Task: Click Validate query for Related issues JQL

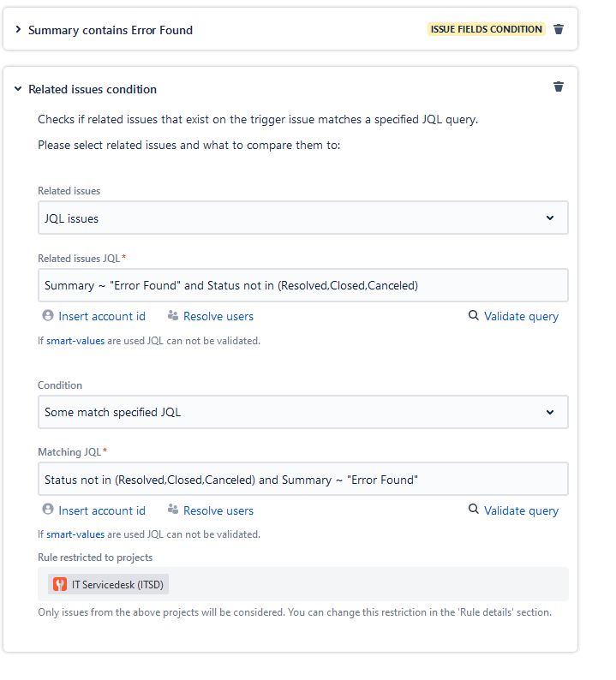Action: tap(521, 316)
